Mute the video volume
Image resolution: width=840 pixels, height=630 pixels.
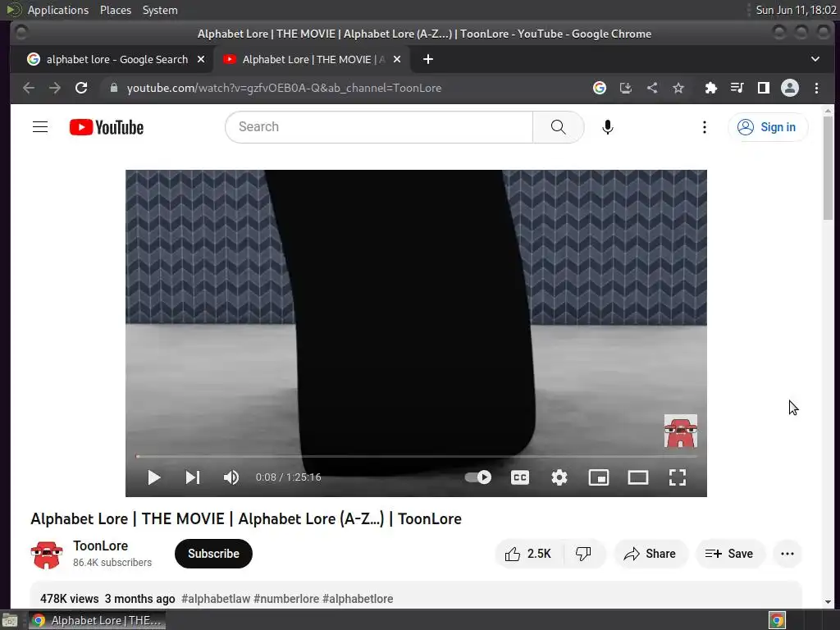231,477
